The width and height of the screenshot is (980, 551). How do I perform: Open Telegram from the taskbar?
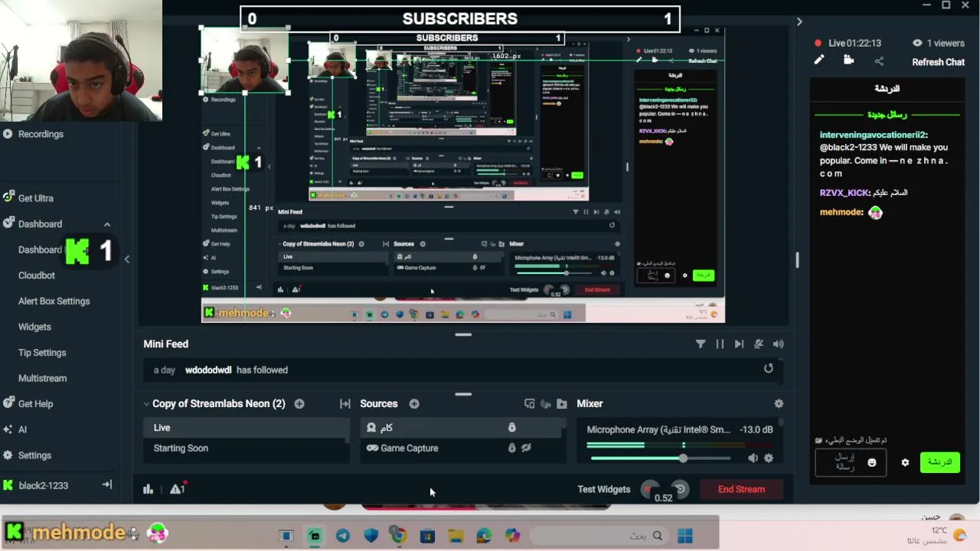pos(343,536)
